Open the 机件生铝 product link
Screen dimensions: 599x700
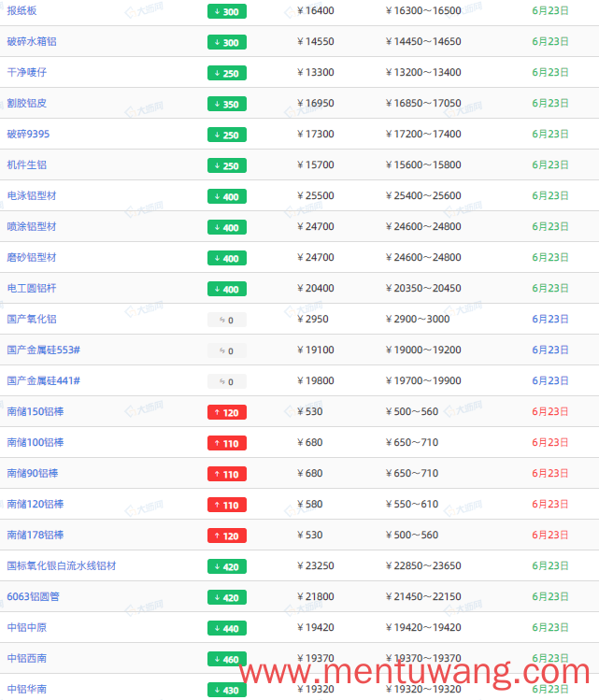[x=27, y=164]
